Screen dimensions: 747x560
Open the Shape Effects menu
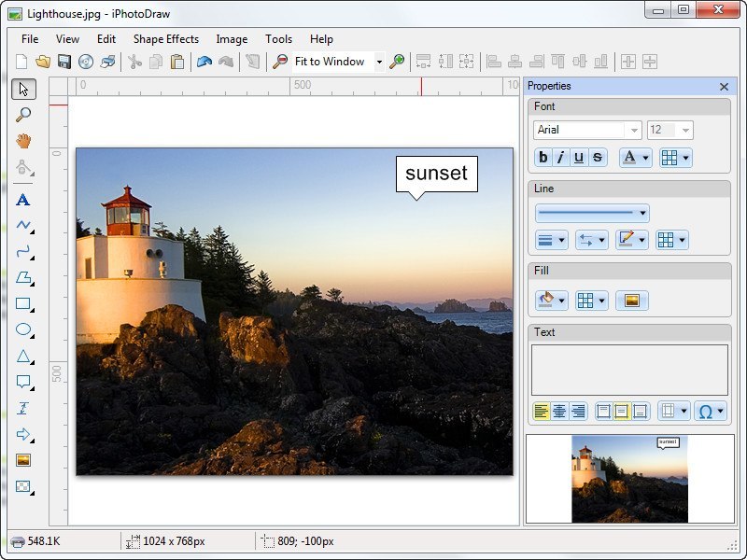pos(165,39)
